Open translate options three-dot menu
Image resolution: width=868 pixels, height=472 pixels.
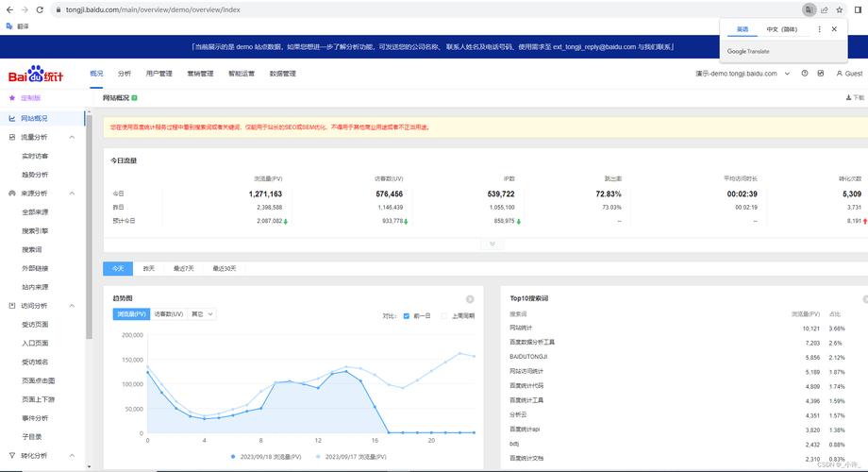[819, 29]
